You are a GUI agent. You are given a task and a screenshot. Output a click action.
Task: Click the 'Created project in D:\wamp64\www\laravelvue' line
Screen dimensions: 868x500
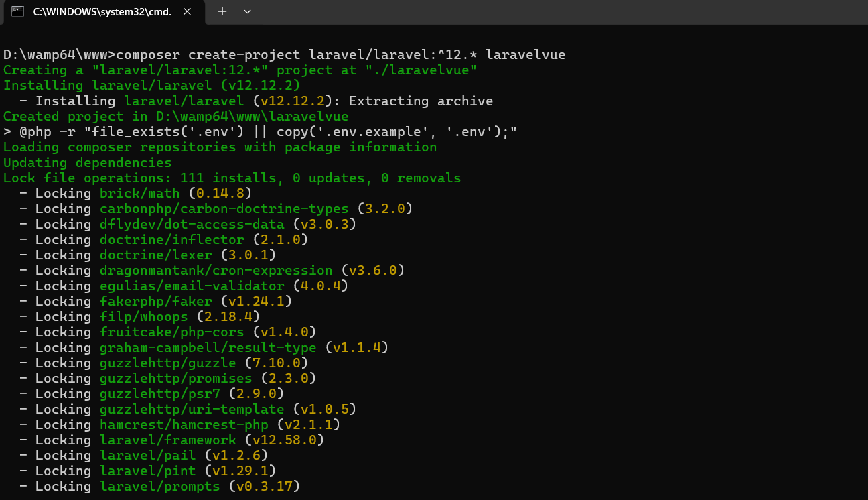175,117
